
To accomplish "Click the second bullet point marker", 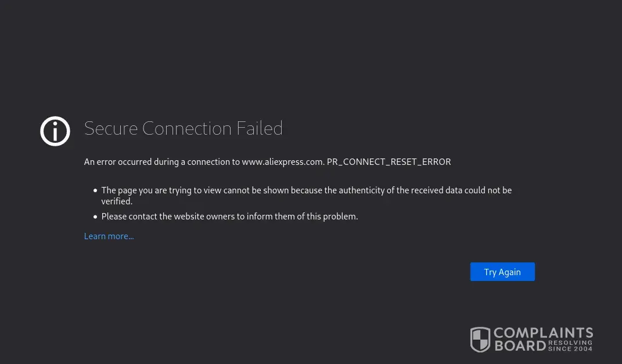I will tap(95, 217).
